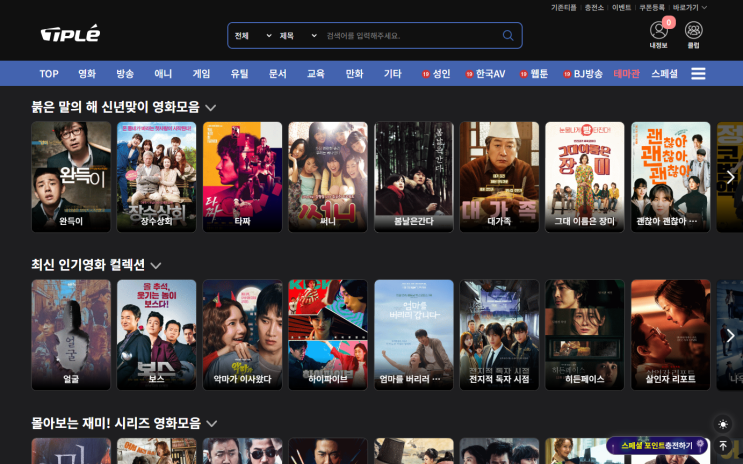The image size is (743, 464).
Task: Toggle the brightness theme button
Action: pos(723,424)
